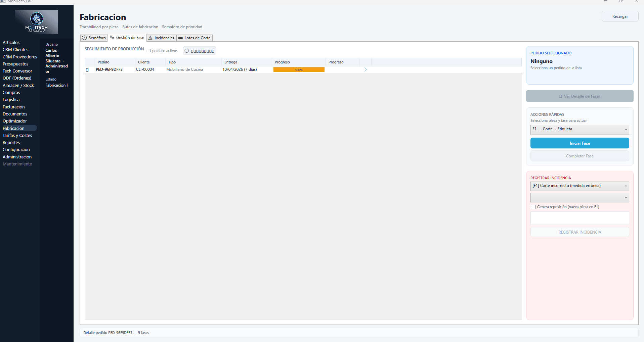Click the incidence description text field
Viewport: 644px width, 342px height.
(x=579, y=218)
